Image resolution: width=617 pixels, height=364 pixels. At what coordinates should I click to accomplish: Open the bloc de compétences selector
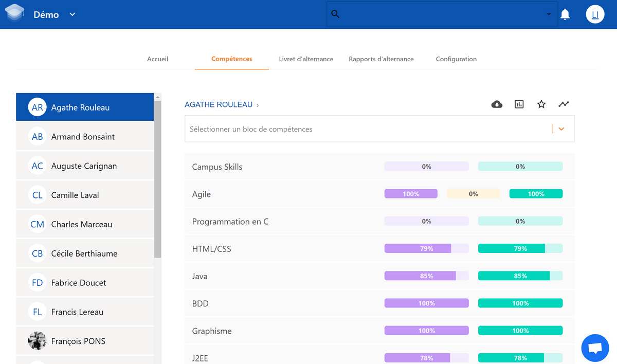click(379, 129)
